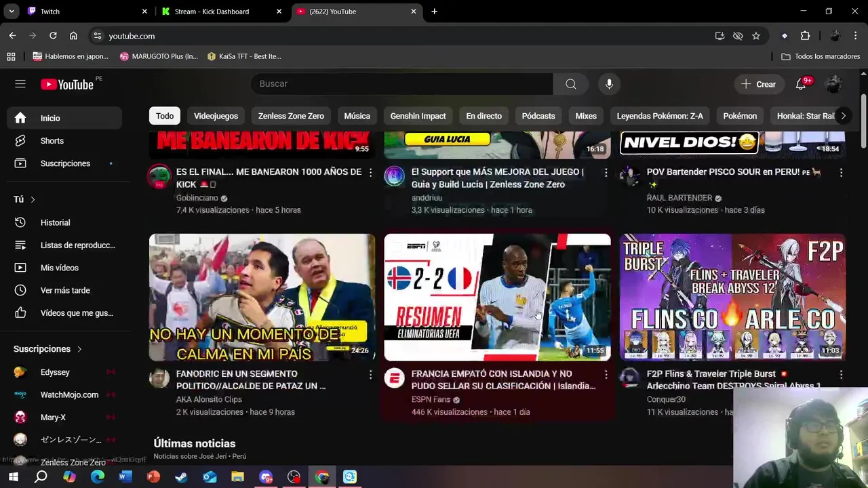Select the Zenless Zone Zero filter chip
868x488 pixels.
pos(291,116)
